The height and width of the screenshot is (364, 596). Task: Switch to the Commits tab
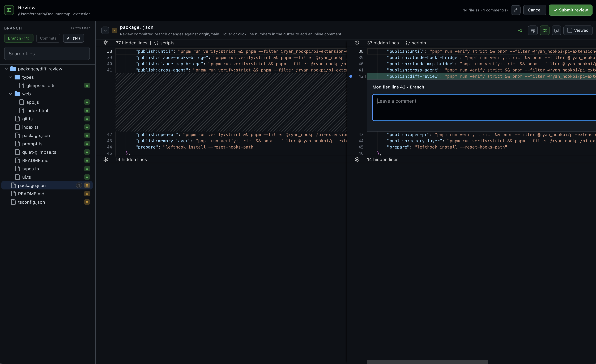coord(48,38)
